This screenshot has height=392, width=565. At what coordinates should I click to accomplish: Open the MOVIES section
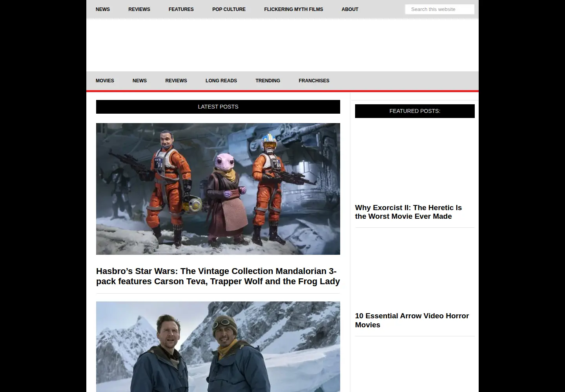(x=105, y=80)
